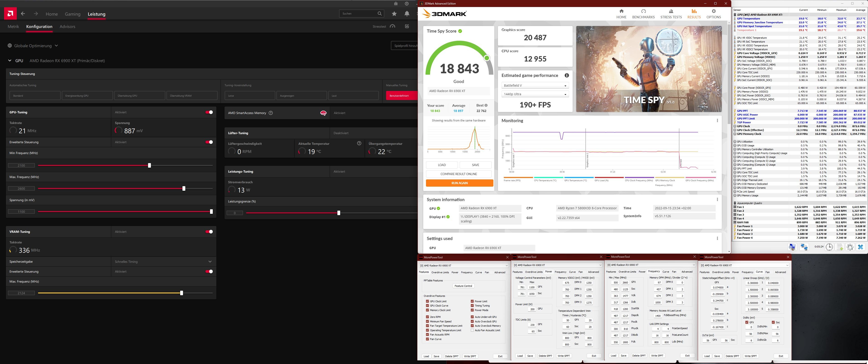Click the HWiNFO logging sheet-plus icon

pos(840,247)
